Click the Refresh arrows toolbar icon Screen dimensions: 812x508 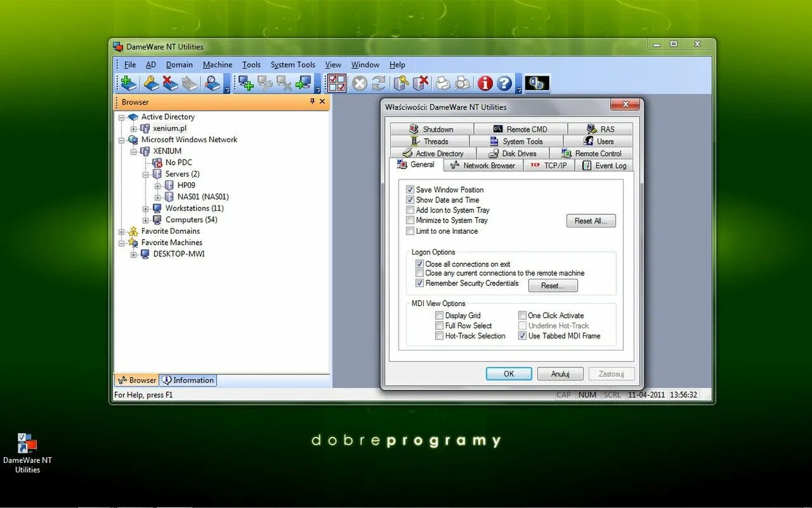point(379,83)
